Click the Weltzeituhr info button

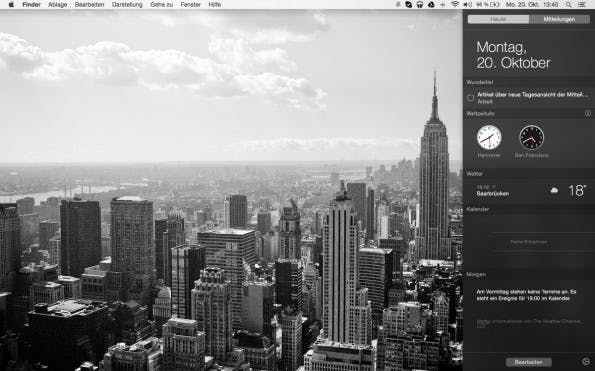588,113
